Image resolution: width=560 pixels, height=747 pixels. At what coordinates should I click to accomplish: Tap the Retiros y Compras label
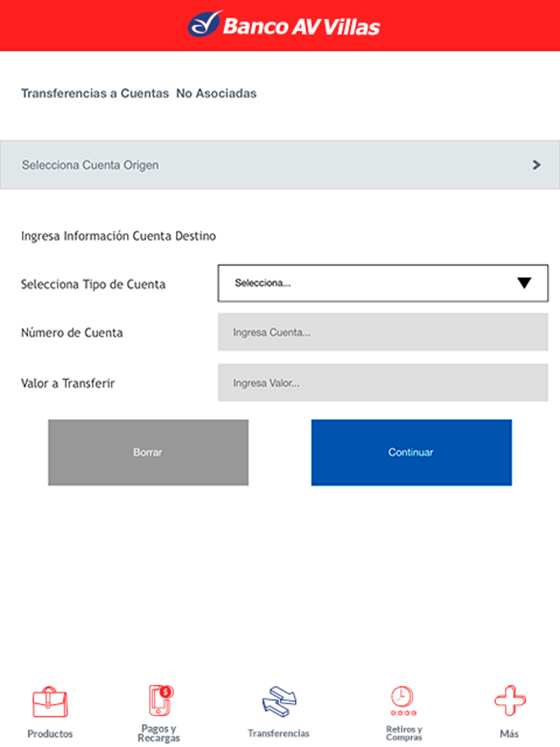pos(404,733)
